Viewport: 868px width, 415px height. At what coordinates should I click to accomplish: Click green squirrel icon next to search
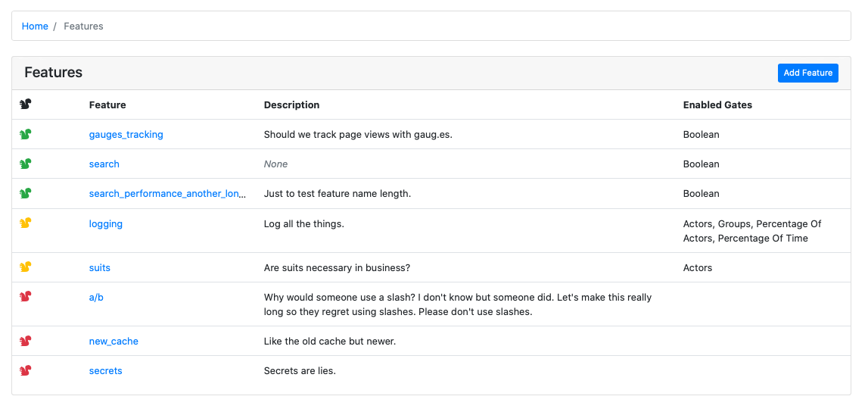click(x=26, y=164)
